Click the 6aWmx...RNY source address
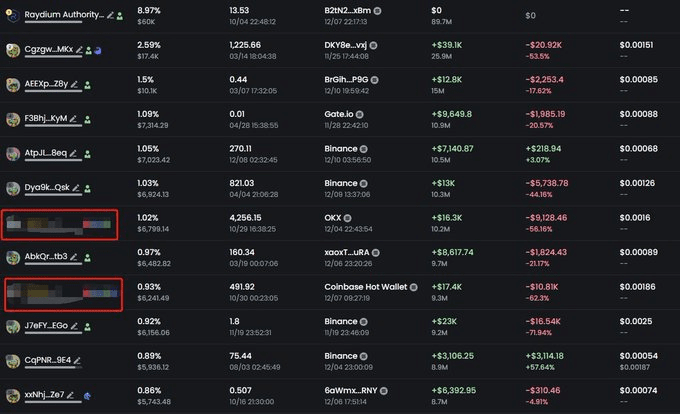This screenshot has width=680, height=414. pos(350,391)
